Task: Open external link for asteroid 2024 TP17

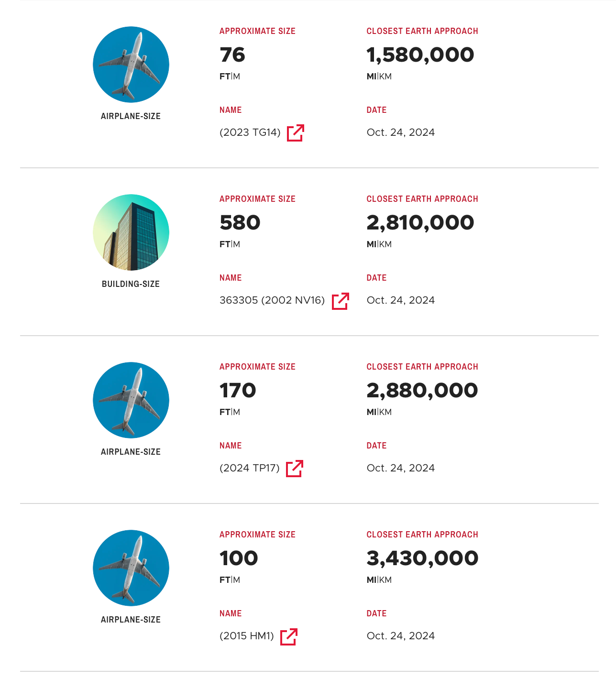Action: click(294, 469)
